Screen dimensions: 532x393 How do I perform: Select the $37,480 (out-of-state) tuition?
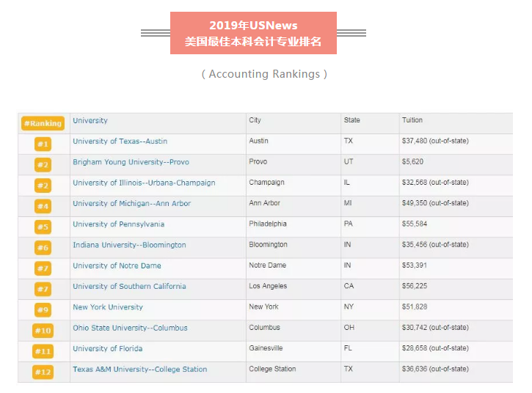coord(435,141)
